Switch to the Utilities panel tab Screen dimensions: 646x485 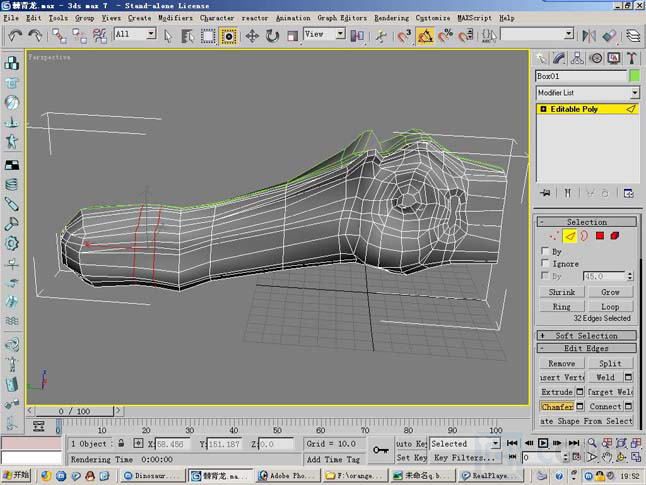tap(632, 58)
